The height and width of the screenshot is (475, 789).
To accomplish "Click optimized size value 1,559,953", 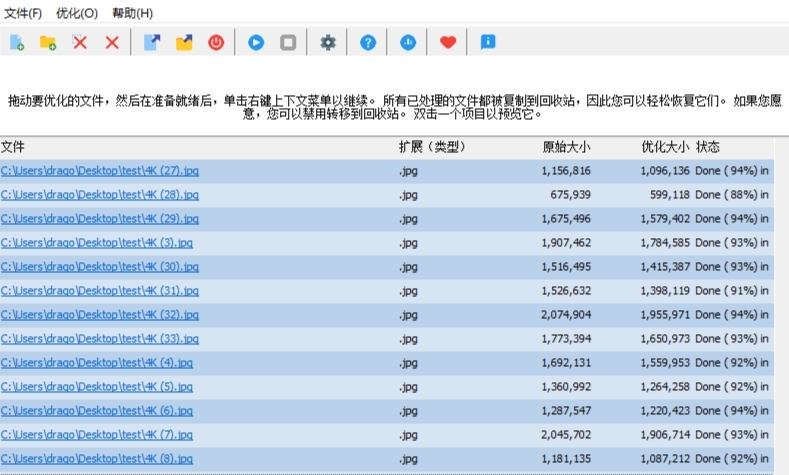I will pyautogui.click(x=665, y=363).
